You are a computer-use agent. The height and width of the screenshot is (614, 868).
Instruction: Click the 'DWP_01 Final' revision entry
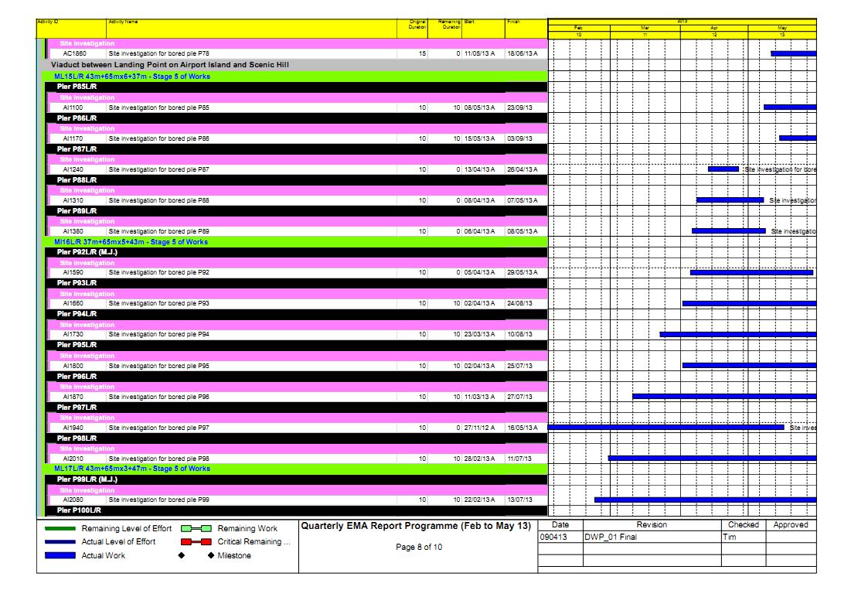[x=611, y=537]
